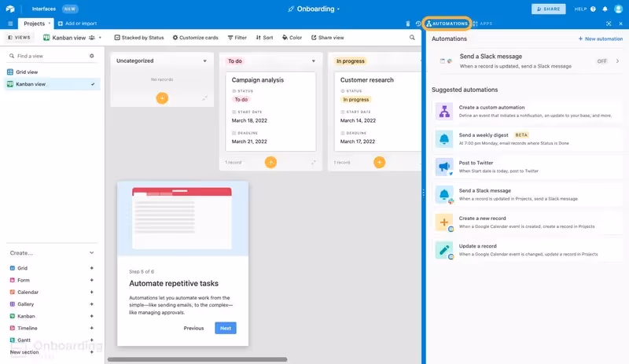Viewport: 629px width, 364px height.
Task: Click the onboarding tutorial thumbnail image
Action: 182,219
